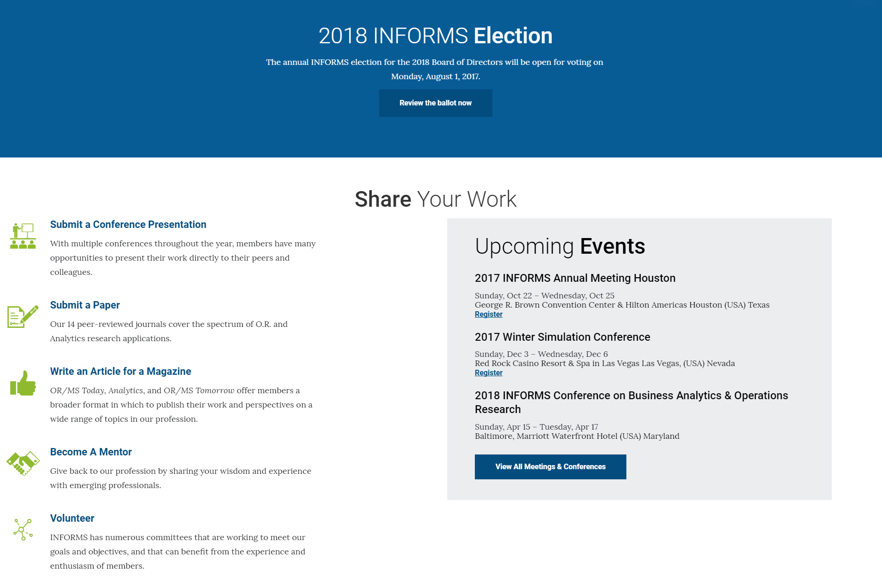Open the Submit a Paper page
This screenshot has width=882, height=588.
pyautogui.click(x=84, y=305)
